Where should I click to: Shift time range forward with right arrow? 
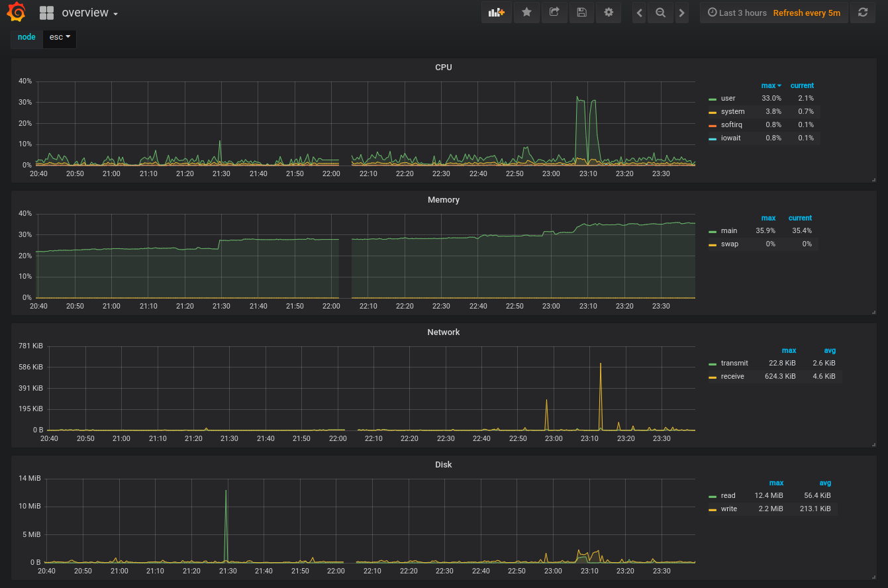point(681,13)
